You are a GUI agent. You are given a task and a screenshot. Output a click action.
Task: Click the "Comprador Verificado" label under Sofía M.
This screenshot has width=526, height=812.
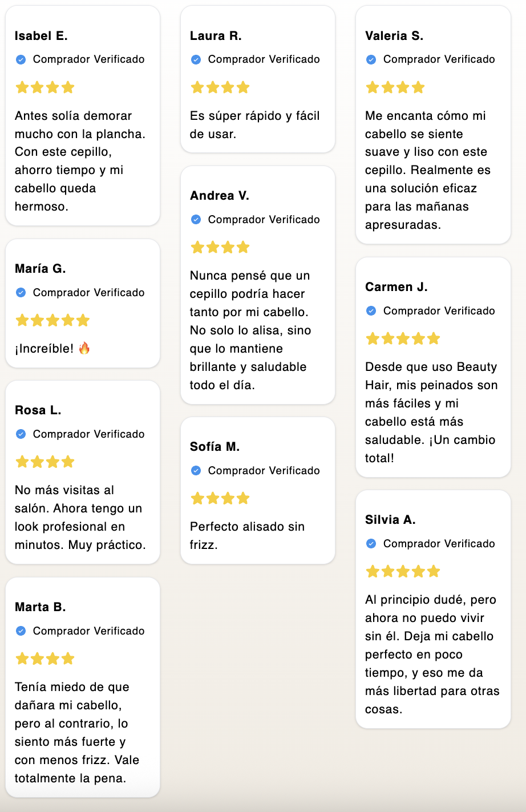pyautogui.click(x=264, y=471)
